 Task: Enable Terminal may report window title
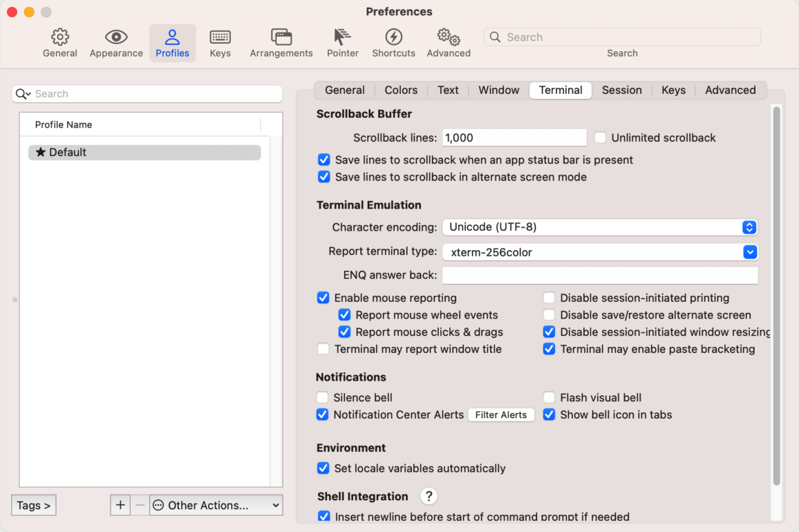click(x=323, y=349)
